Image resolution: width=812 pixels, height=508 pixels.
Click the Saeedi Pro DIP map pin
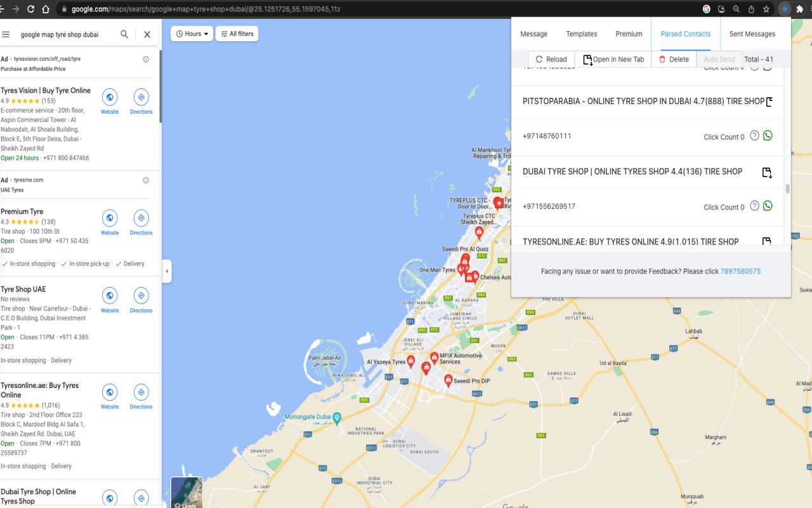click(x=449, y=380)
